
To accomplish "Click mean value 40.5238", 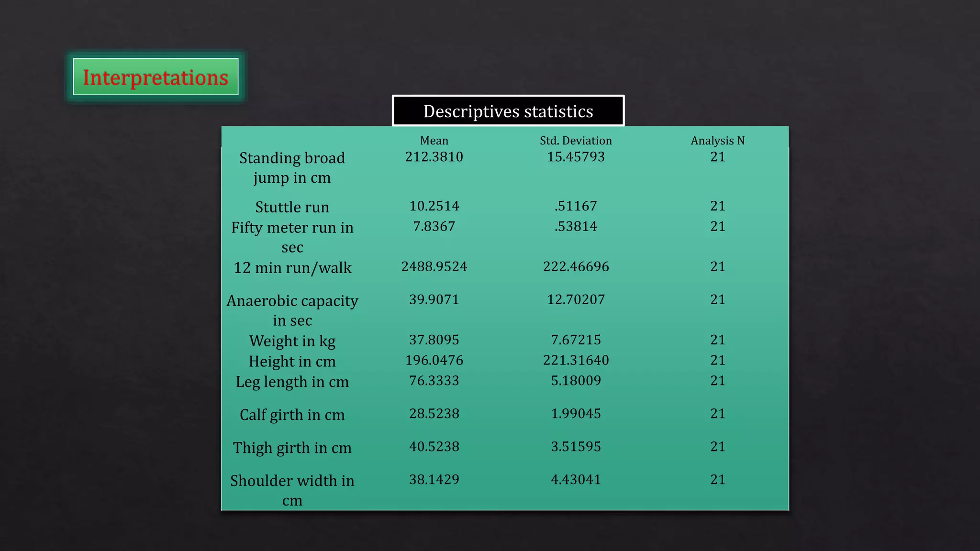I will [434, 447].
